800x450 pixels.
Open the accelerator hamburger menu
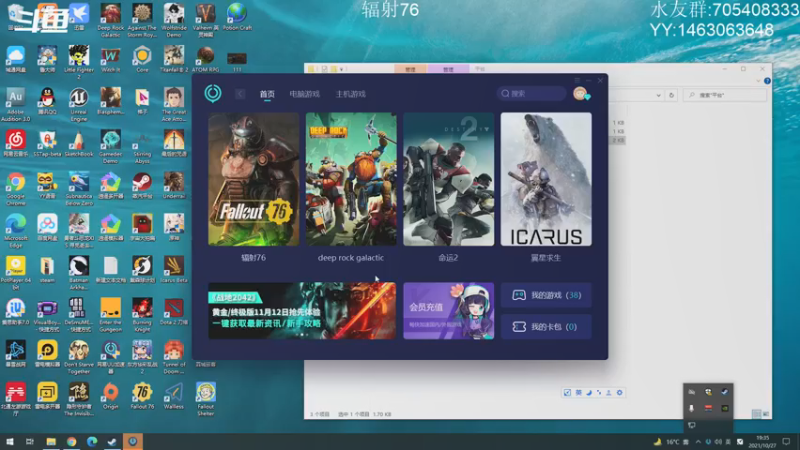click(577, 81)
